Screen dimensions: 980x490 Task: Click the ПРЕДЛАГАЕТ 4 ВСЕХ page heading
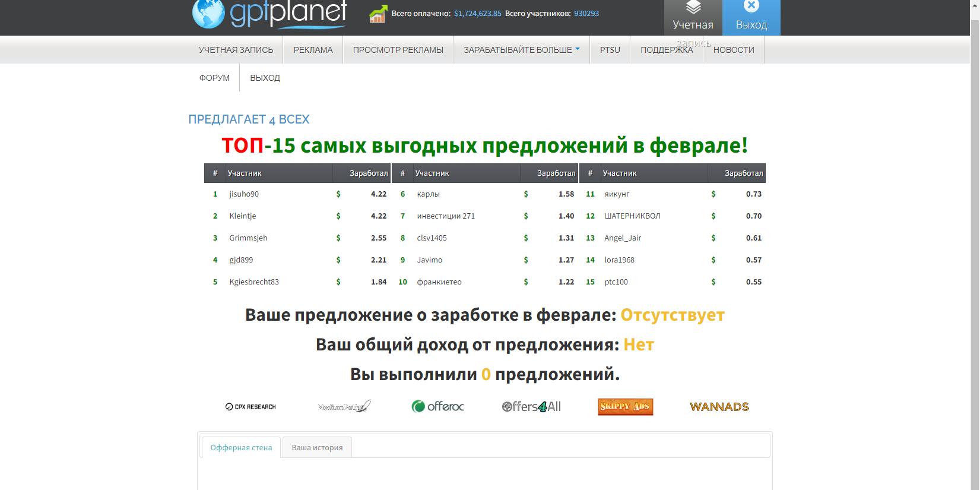[249, 119]
